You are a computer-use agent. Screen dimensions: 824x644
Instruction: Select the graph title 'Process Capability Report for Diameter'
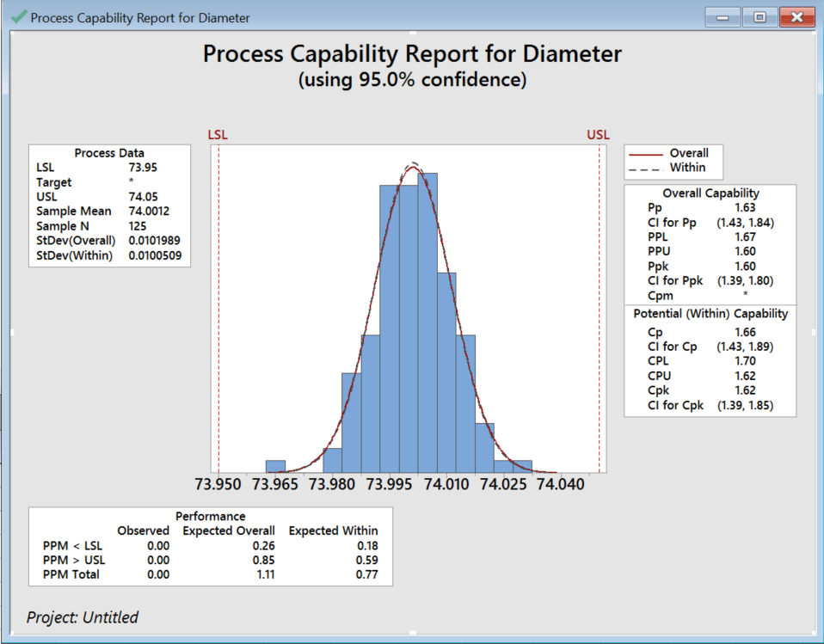coord(412,53)
